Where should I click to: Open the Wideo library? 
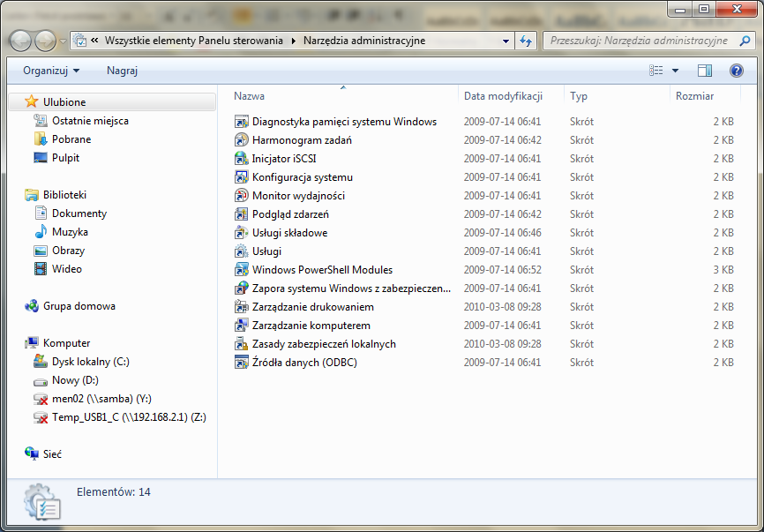coord(67,268)
